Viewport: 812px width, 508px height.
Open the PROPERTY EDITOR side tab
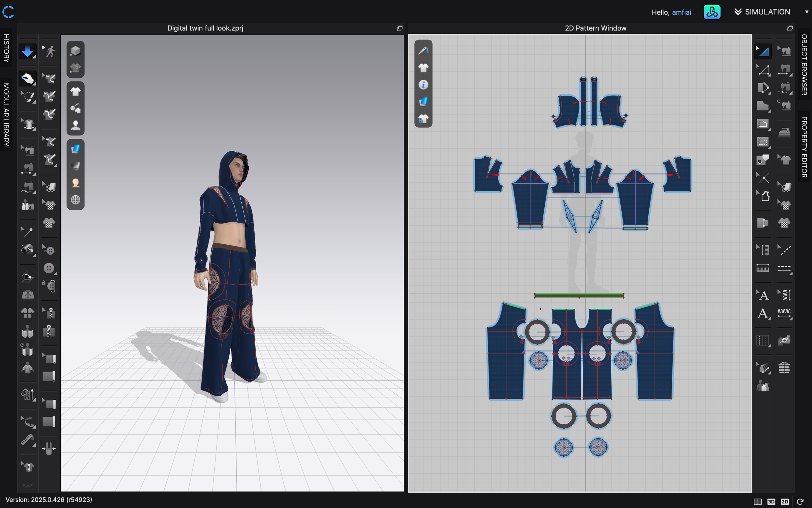804,147
